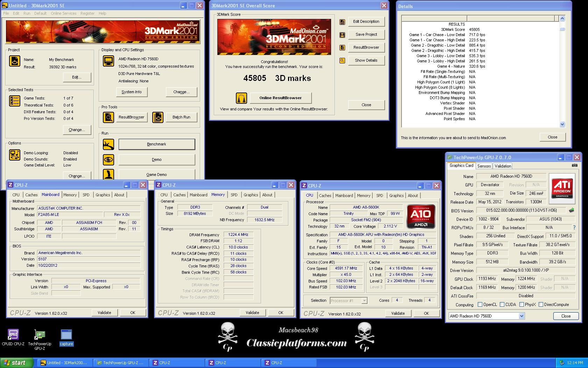Open the Help menu in 3DMark2001
This screenshot has height=368, width=588.
[102, 13]
